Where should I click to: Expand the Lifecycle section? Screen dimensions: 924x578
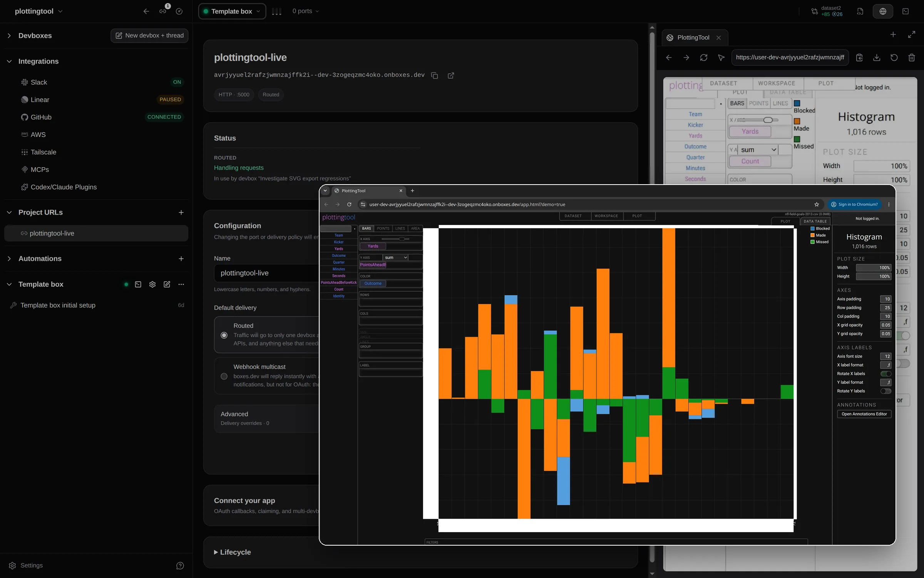[232, 552]
